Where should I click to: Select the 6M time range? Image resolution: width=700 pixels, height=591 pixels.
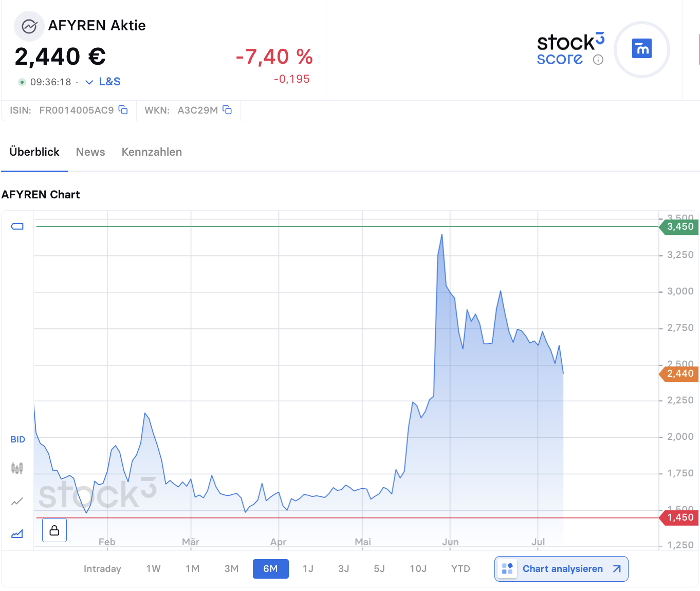tap(271, 569)
